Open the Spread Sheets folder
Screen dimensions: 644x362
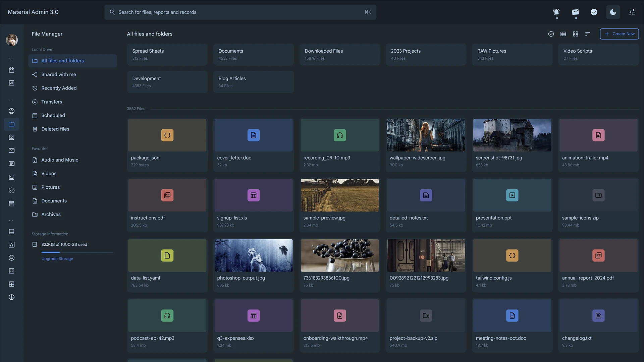click(167, 54)
